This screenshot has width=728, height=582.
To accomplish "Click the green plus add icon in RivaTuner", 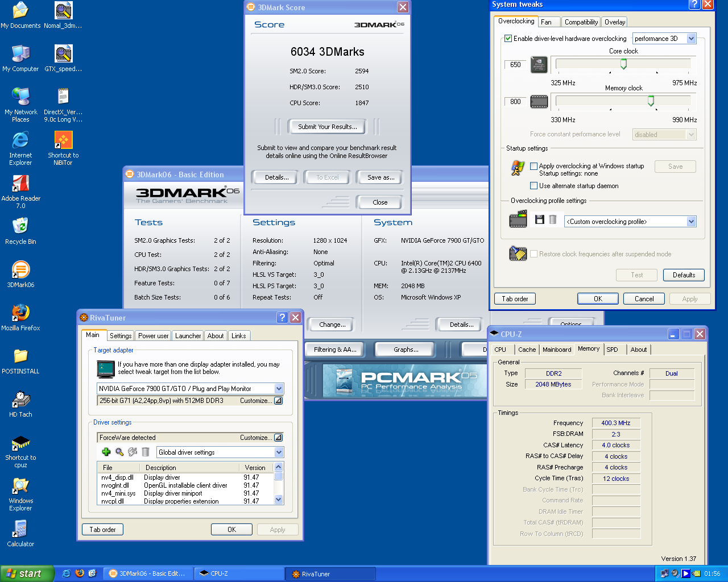I will point(106,452).
